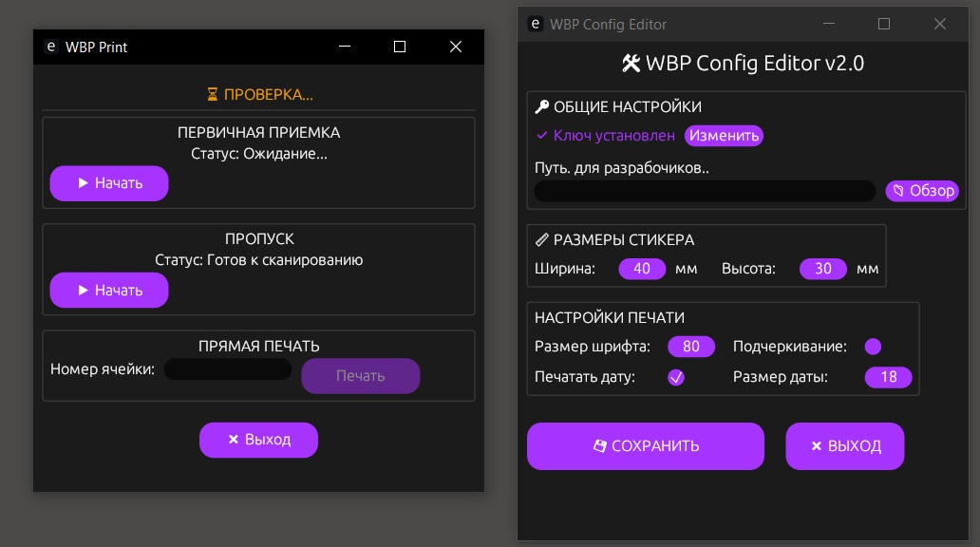This screenshot has height=547, width=980.
Task: Click the ruler icon beside РАЗМЕРЫ СТИКЕРА
Action: pos(542,239)
